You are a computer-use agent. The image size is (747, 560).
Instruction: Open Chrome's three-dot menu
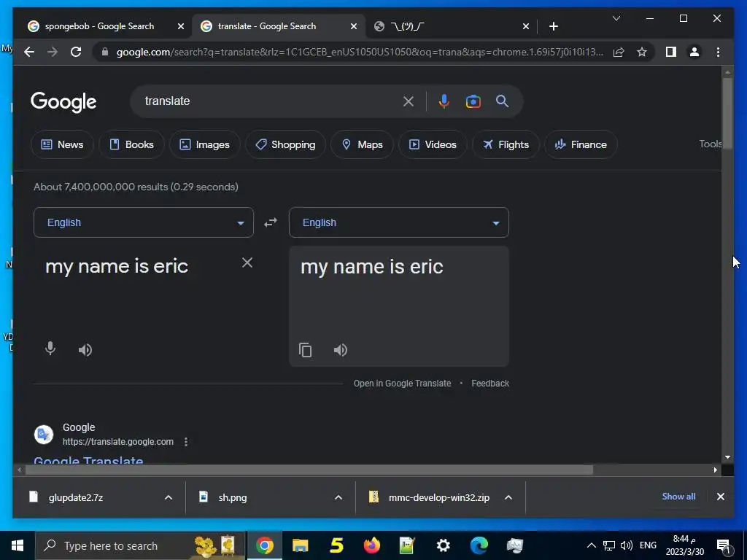[x=718, y=52]
